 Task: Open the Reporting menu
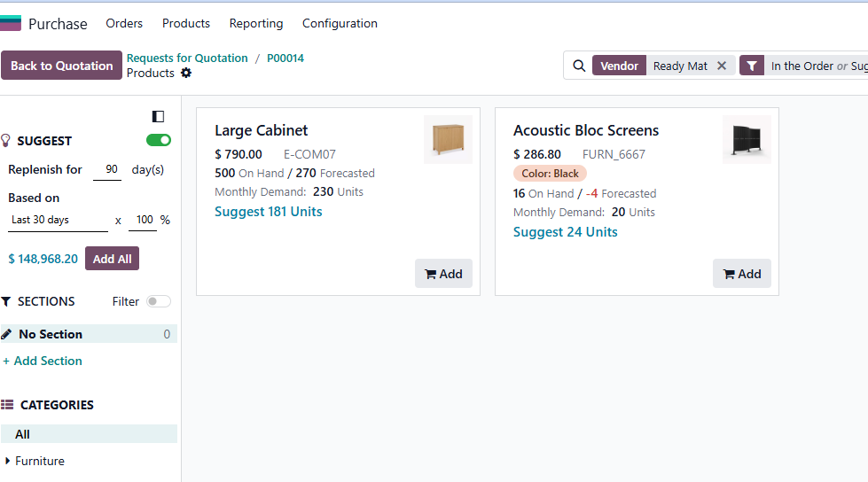click(256, 23)
